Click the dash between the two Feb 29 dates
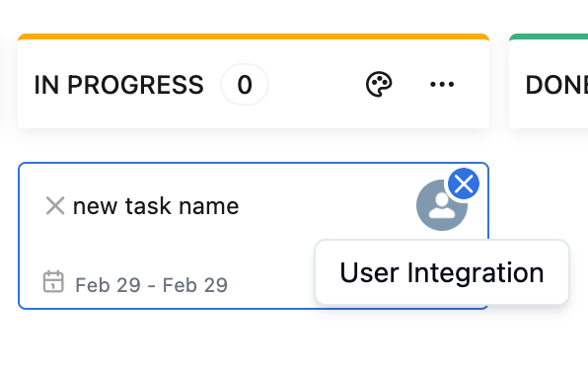This screenshot has width=588, height=369. 152,286
